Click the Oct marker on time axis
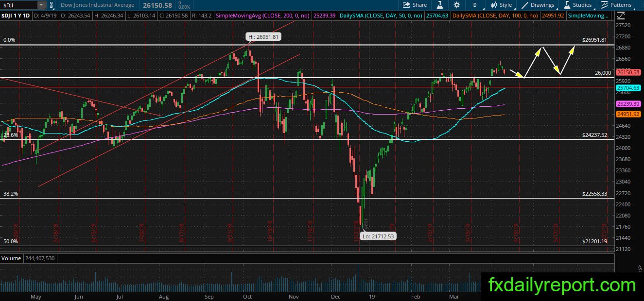Screen dimensions: 644x301 click(x=247, y=296)
